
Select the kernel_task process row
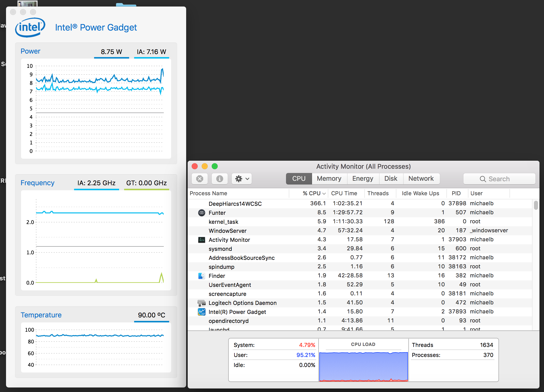pos(360,222)
